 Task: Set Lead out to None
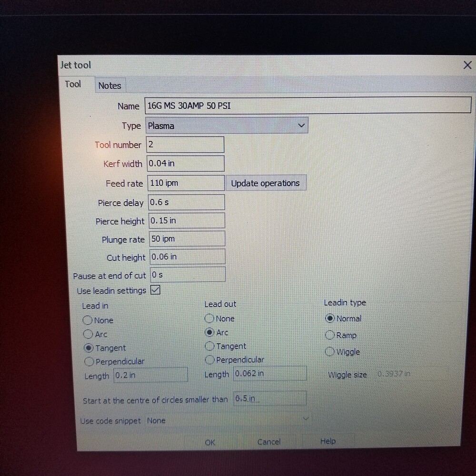tap(209, 318)
